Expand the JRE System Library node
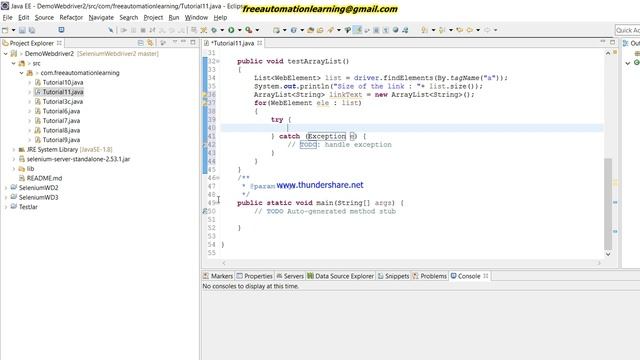 click(x=14, y=149)
